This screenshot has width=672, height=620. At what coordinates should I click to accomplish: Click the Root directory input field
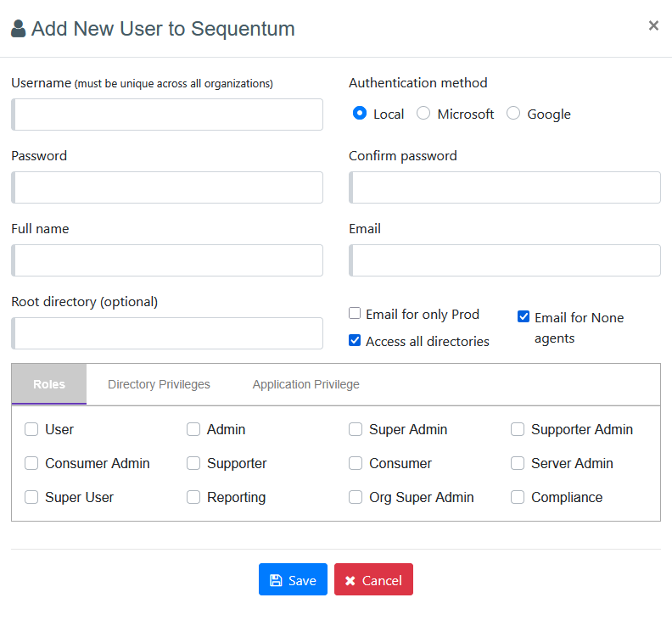pos(167,333)
